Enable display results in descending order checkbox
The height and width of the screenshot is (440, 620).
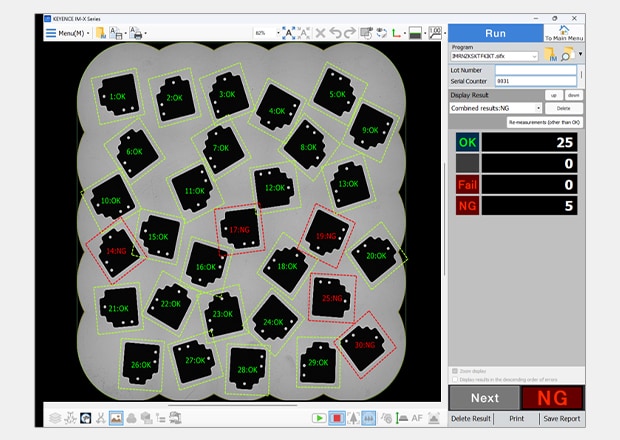(x=454, y=379)
